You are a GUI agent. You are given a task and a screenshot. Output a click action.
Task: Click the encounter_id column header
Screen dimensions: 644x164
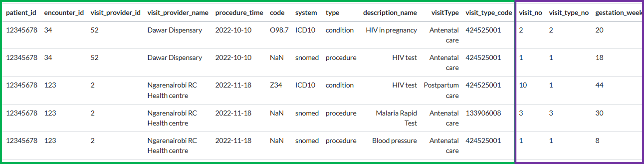click(x=64, y=13)
